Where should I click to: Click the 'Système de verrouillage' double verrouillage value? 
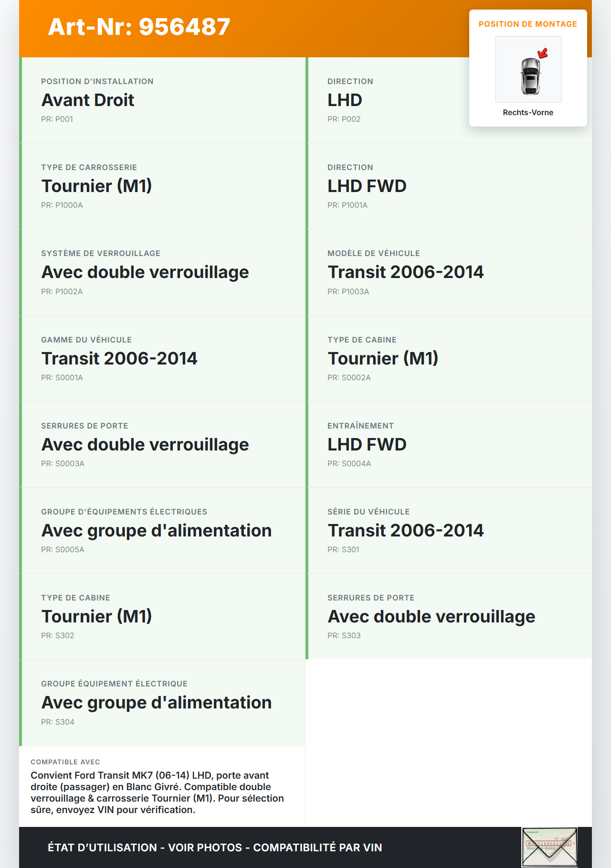tap(145, 272)
